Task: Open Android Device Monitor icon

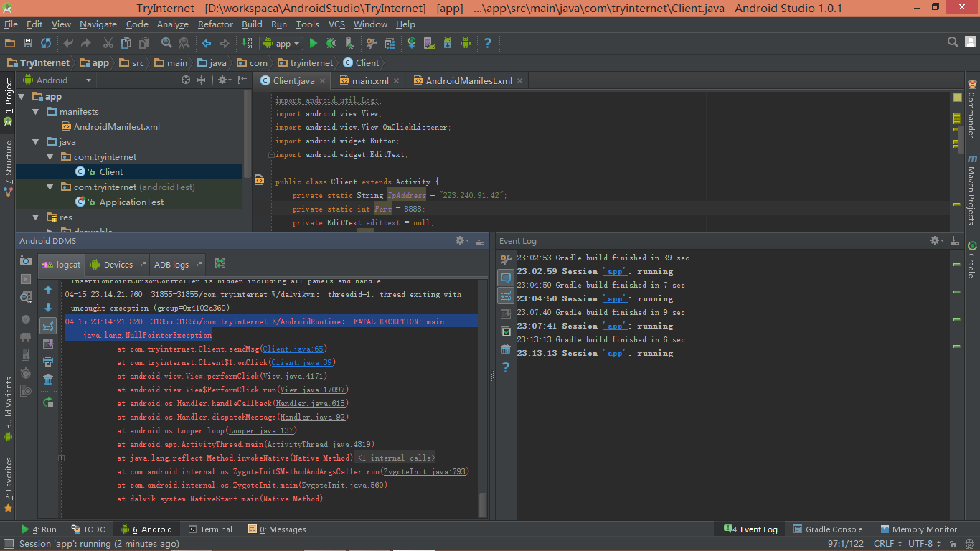Action: pyautogui.click(x=465, y=44)
